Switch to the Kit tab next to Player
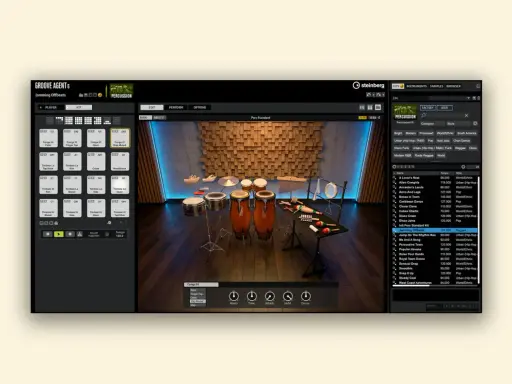This screenshot has height=384, width=512. [79, 107]
